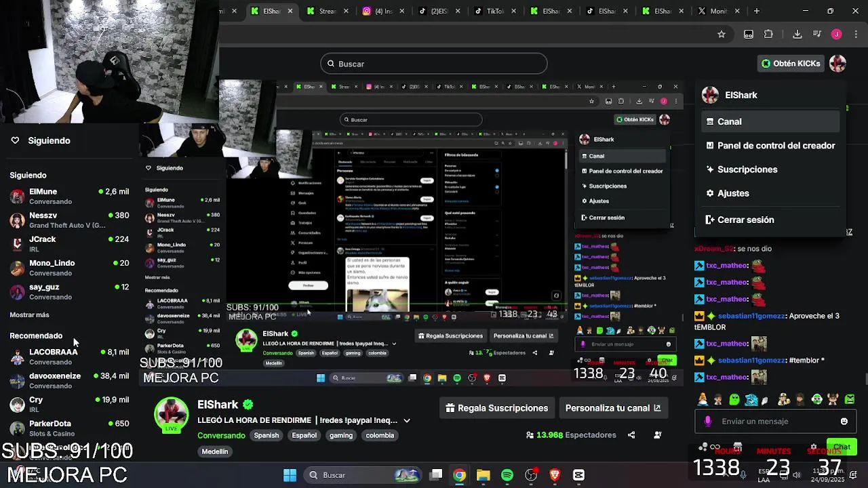Expand Mostrar más in the sidebar
The height and width of the screenshot is (488, 868).
click(29, 315)
